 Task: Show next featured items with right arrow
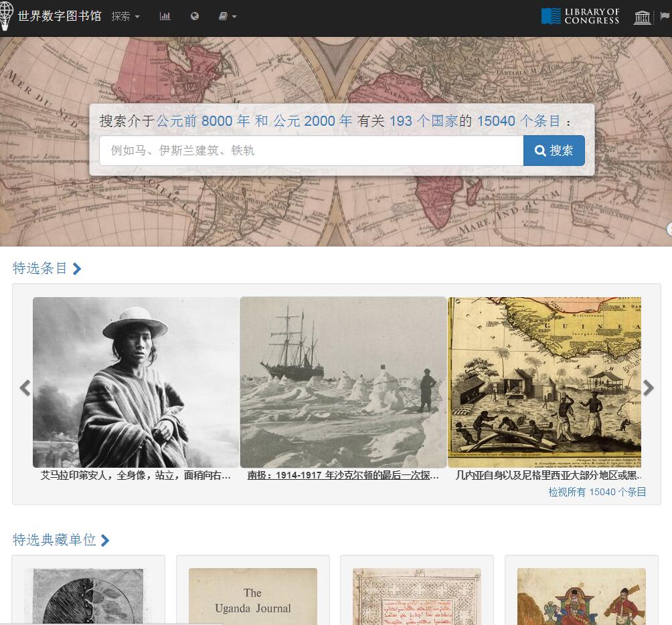click(x=648, y=387)
